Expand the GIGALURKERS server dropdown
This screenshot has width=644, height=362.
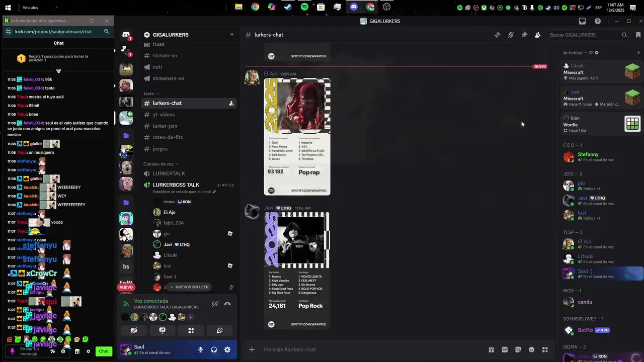[231, 35]
